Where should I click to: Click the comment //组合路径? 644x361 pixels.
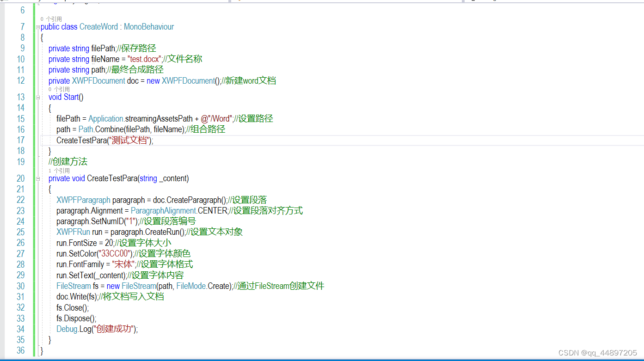pos(206,129)
